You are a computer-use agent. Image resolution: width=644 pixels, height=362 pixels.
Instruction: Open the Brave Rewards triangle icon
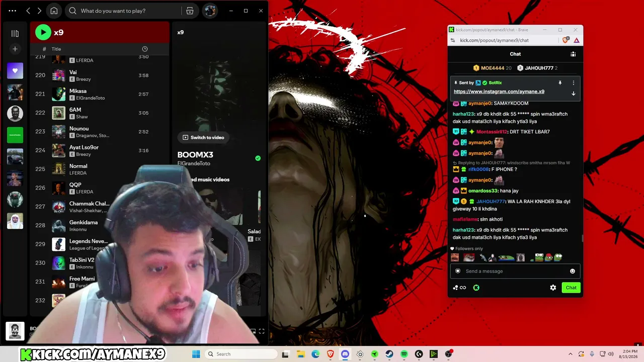[577, 40]
